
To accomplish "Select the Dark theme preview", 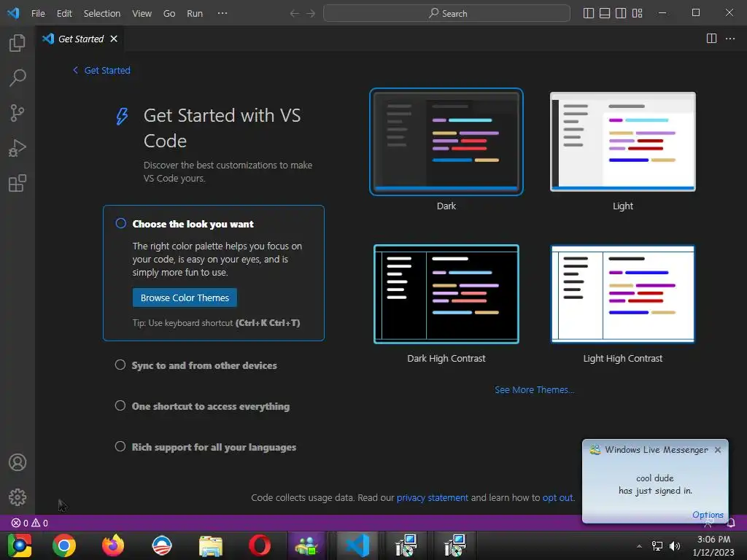I will (x=446, y=141).
